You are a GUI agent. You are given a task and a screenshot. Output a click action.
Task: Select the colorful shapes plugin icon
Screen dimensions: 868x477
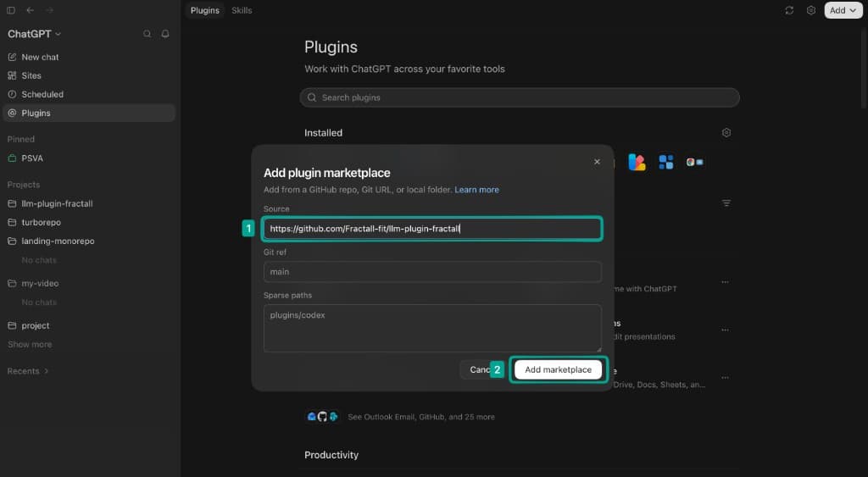(x=637, y=162)
